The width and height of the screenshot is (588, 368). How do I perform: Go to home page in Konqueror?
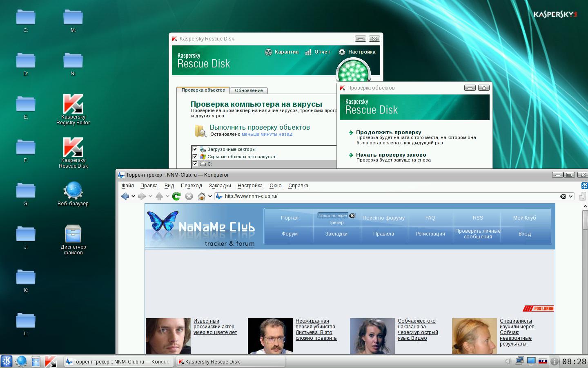click(202, 196)
